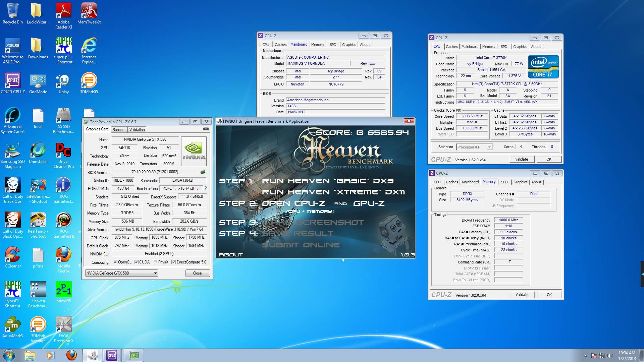The width and height of the screenshot is (644, 362).
Task: Launch Samsung SSD Magician icon
Action: click(x=13, y=156)
